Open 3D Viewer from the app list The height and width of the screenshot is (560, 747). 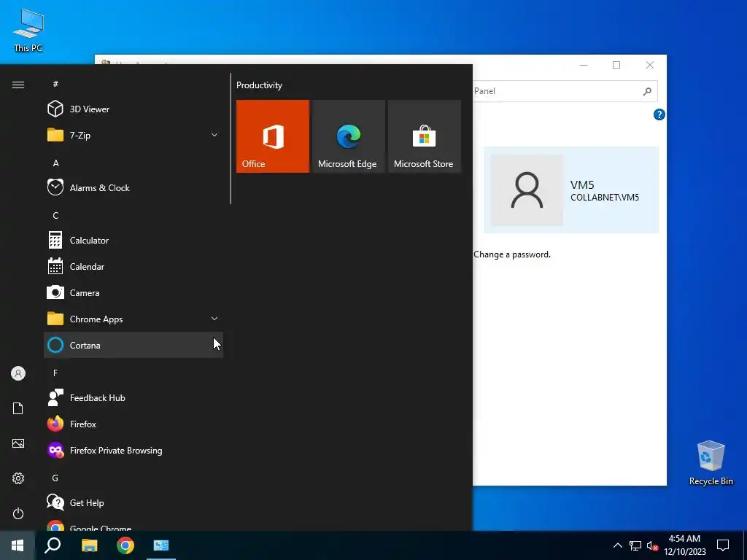(133, 109)
